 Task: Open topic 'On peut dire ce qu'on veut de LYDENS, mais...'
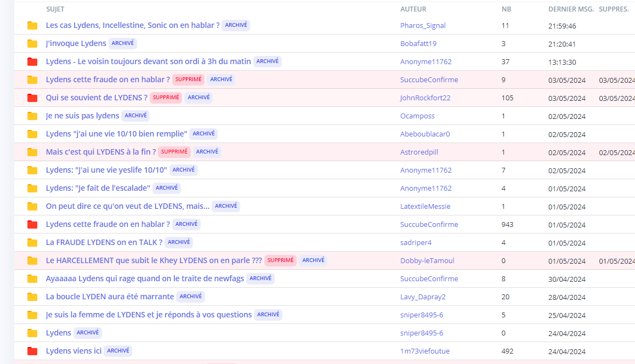[128, 206]
